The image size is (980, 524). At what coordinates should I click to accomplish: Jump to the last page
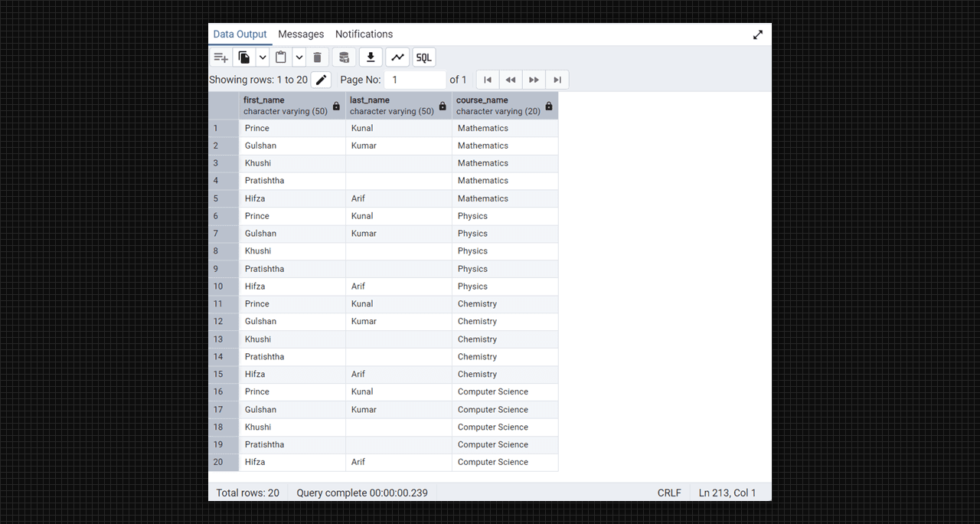point(557,80)
